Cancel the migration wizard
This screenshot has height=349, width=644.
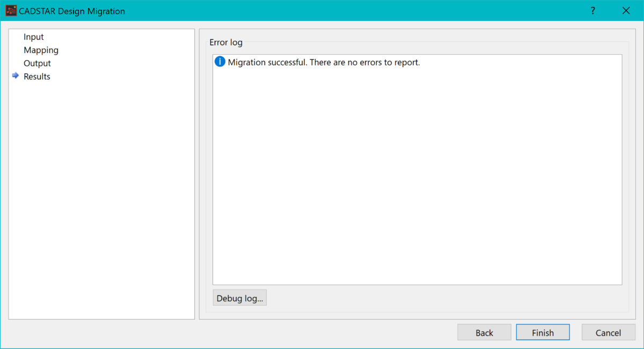608,332
